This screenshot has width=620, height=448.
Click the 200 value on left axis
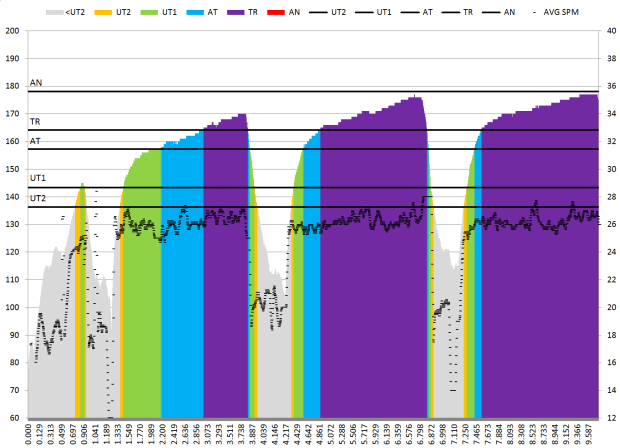13,30
